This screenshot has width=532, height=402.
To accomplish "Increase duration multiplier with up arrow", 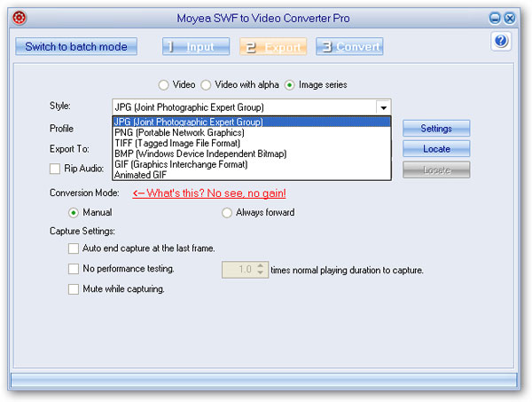I will coord(260,266).
